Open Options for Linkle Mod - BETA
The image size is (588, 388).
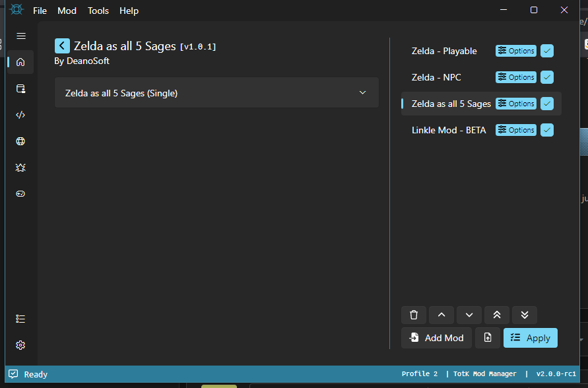(x=516, y=130)
